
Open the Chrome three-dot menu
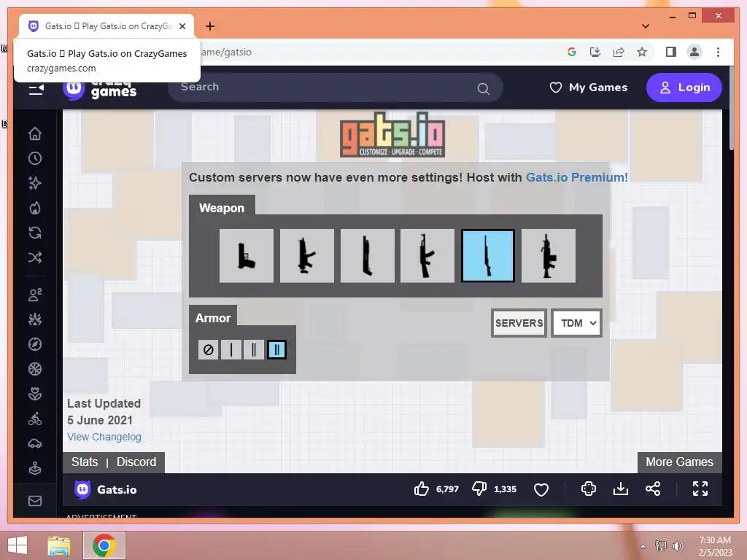[x=718, y=52]
